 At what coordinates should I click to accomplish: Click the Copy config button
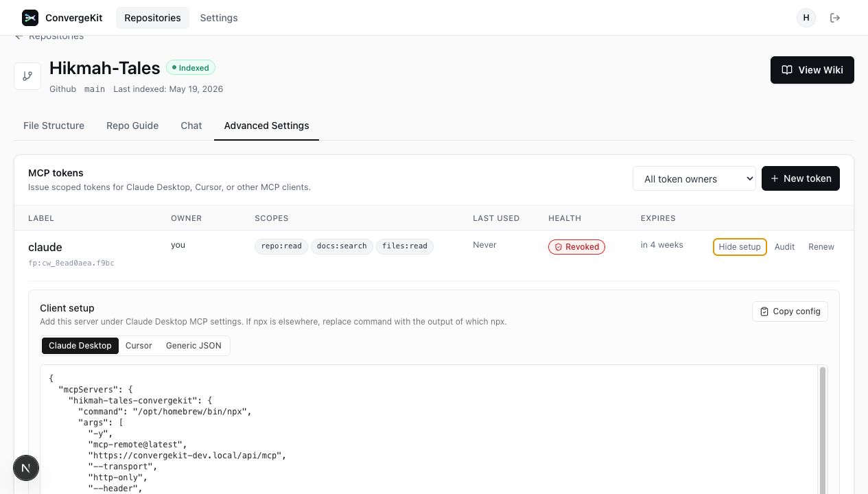790,311
